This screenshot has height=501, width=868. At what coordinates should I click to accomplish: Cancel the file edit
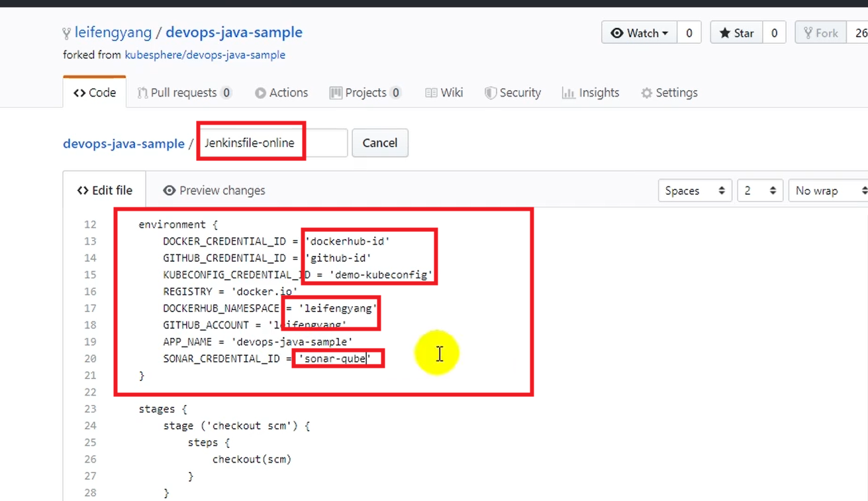[x=380, y=143]
